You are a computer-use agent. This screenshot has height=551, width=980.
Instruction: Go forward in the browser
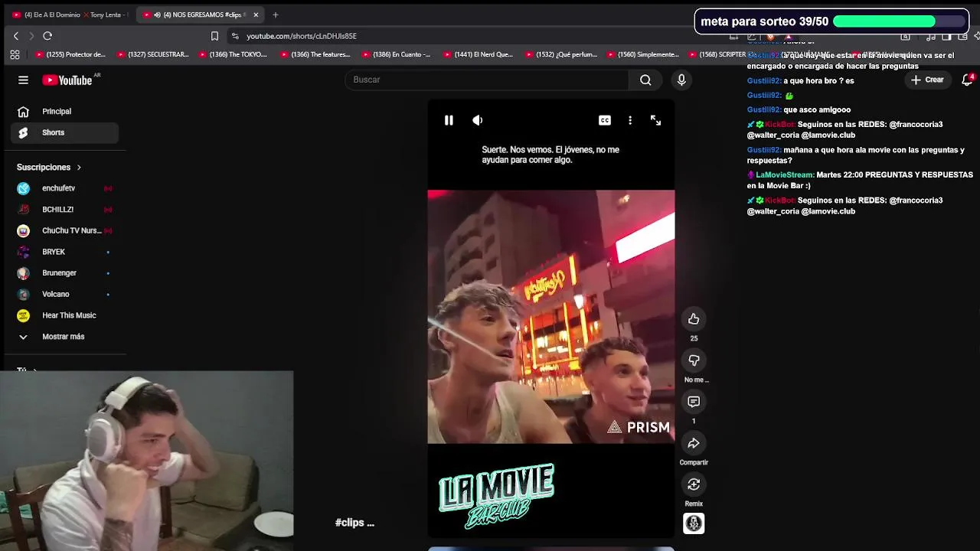[31, 36]
